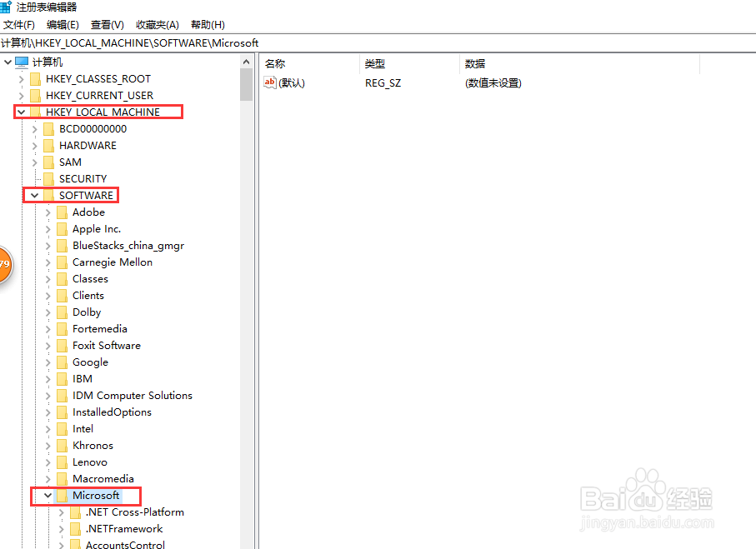This screenshot has width=756, height=549.
Task: Collapse the 计算机 root node
Action: tap(8, 62)
